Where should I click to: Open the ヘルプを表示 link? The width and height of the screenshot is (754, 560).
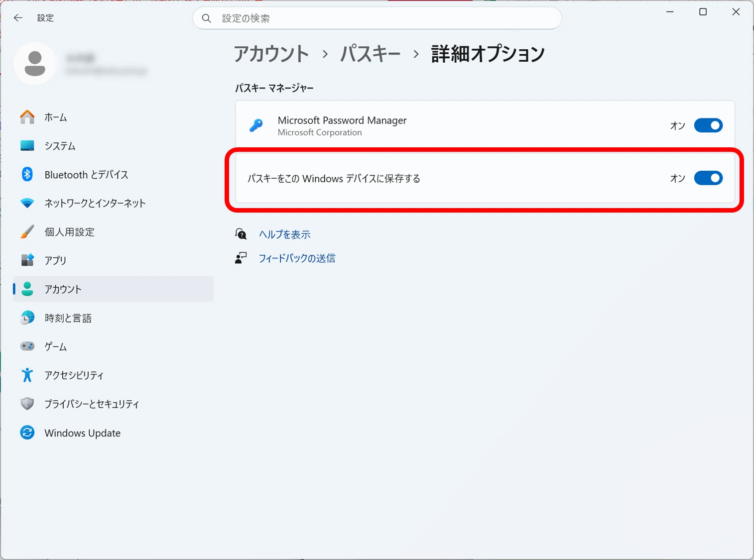pos(284,234)
